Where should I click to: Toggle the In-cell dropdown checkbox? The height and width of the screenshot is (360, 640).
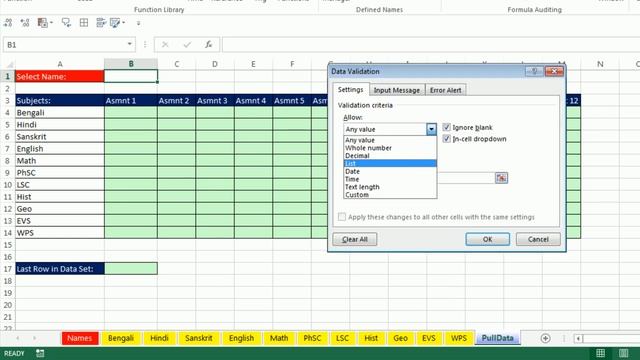pos(447,139)
